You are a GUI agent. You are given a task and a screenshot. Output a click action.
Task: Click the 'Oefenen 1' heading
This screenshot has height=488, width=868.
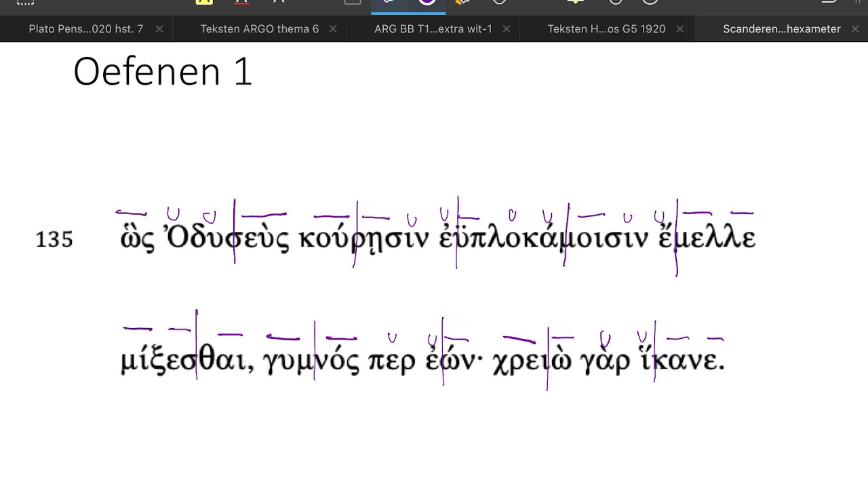click(163, 71)
